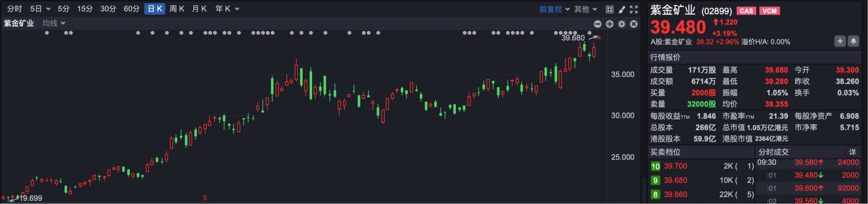
Task: Open 5日 period dropdown arrow
Action: (x=48, y=9)
